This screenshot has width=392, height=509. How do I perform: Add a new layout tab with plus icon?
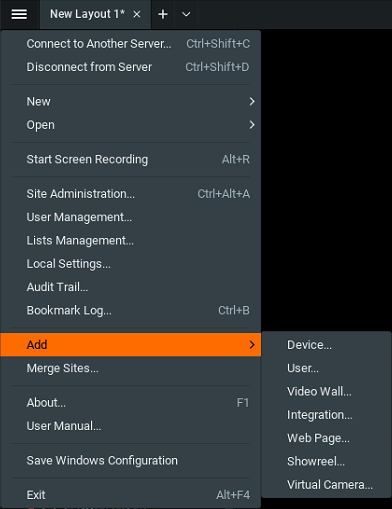tap(163, 14)
